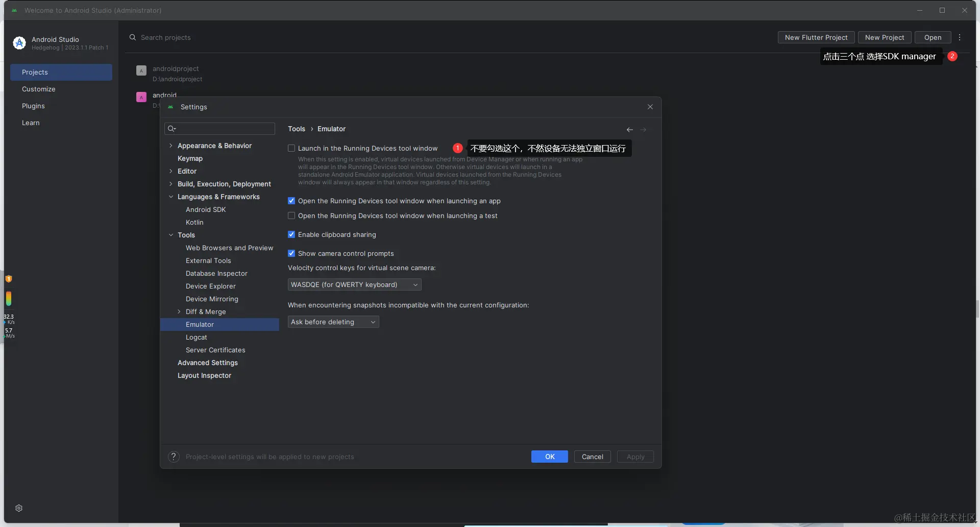Screen dimensions: 980x527
Task: Go back in Settings navigation history
Action: click(630, 130)
